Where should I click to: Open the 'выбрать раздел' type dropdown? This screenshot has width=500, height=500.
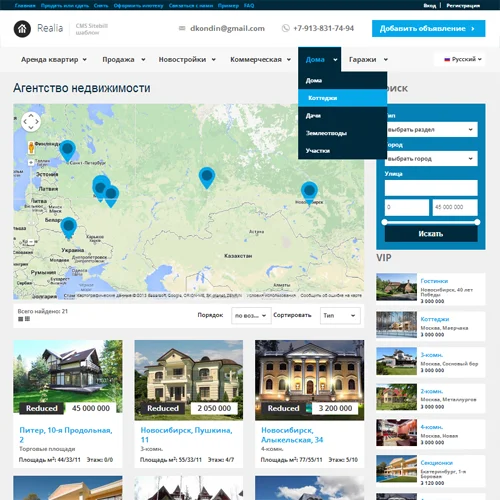pos(431,129)
